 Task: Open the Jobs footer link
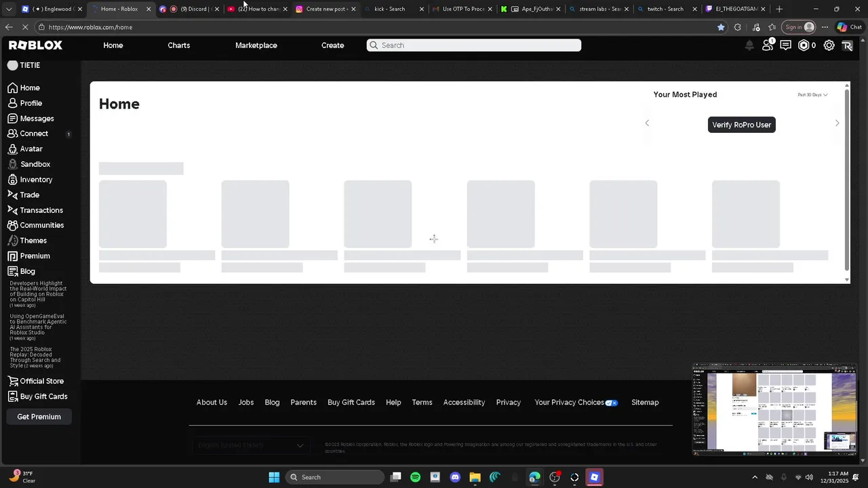[x=246, y=403]
